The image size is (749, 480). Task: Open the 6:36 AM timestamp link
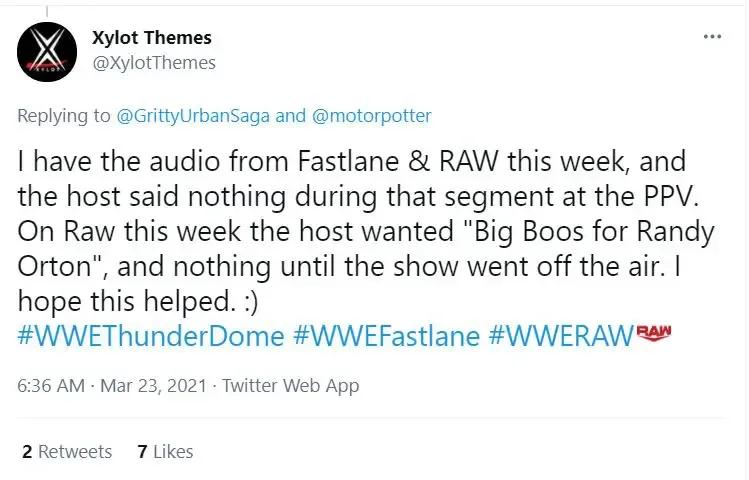(51, 385)
